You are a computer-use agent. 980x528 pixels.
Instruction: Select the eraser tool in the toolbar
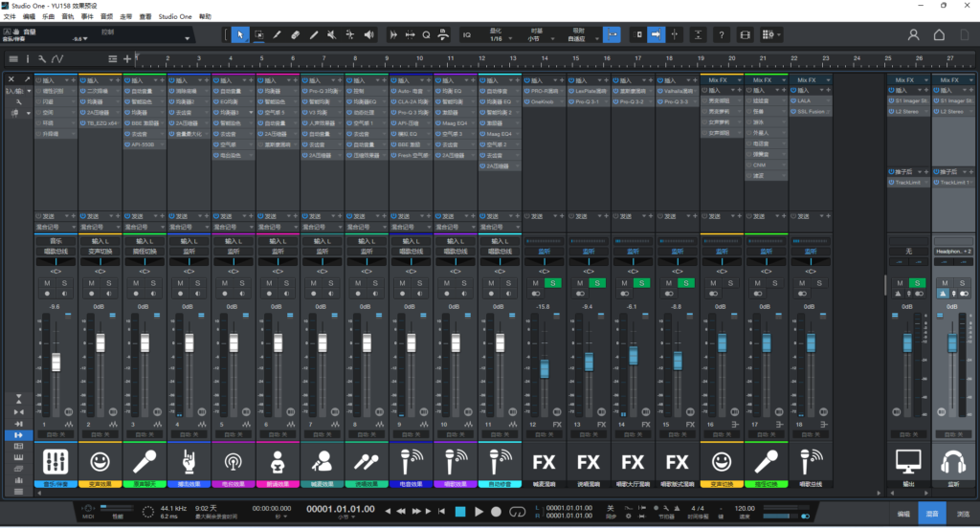coord(296,35)
